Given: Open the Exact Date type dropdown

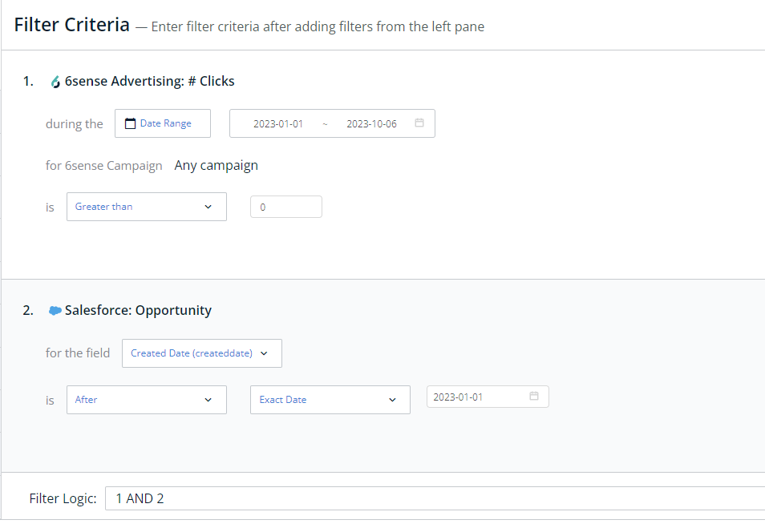Looking at the screenshot, I should [330, 400].
